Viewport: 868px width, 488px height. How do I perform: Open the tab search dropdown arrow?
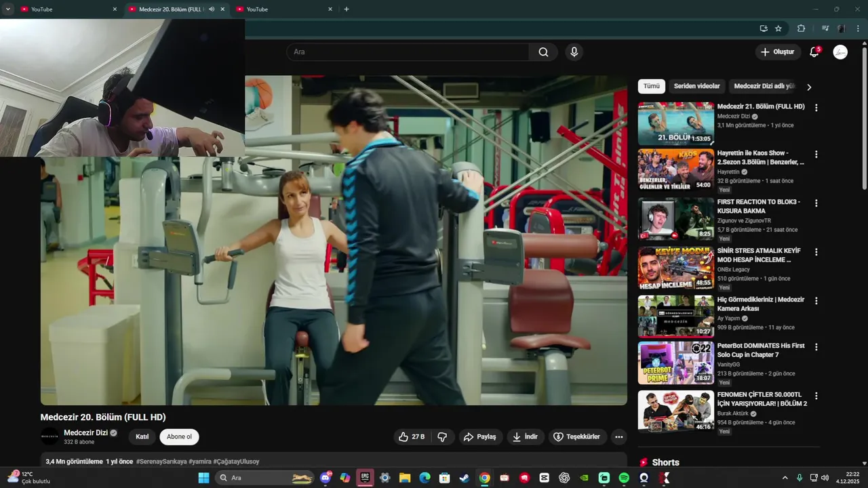coord(8,9)
